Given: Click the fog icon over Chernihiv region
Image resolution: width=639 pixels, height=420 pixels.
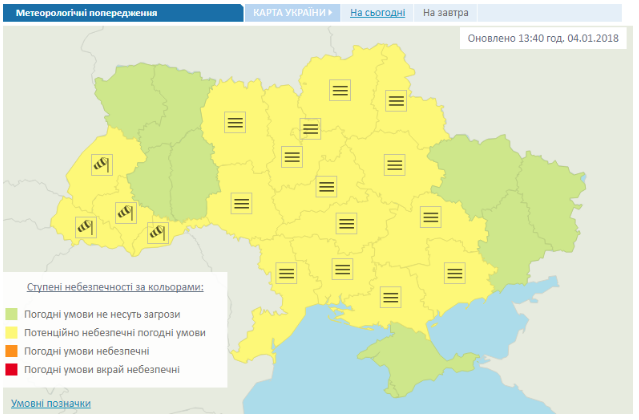Looking at the screenshot, I should (340, 89).
